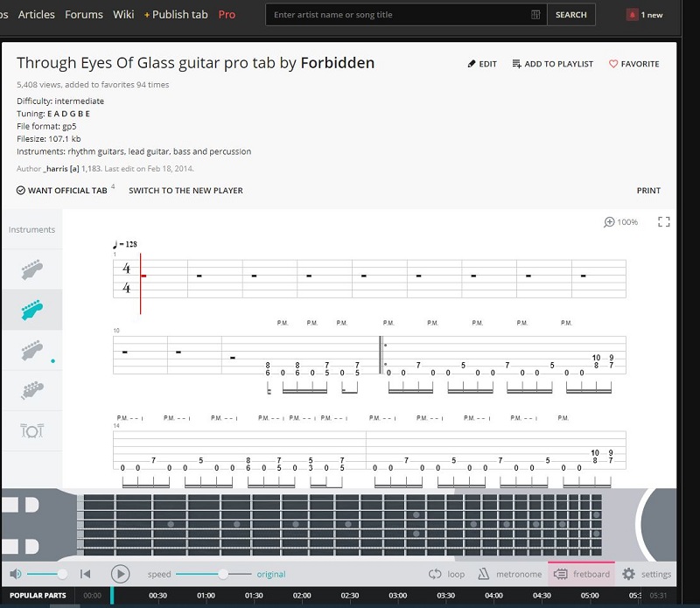Select the first guitar instrument track
This screenshot has height=608, width=700.
coord(32,269)
